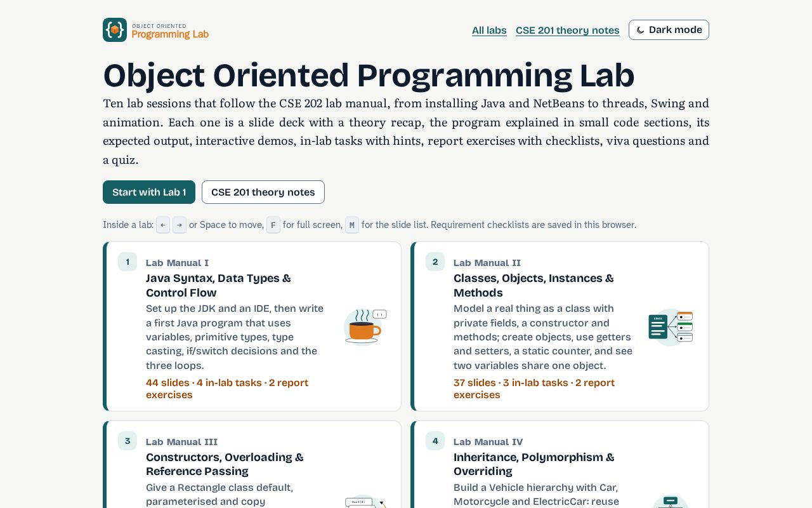
Task: Click the Lab 2 description starting 'Model a real thing'
Action: click(x=543, y=337)
